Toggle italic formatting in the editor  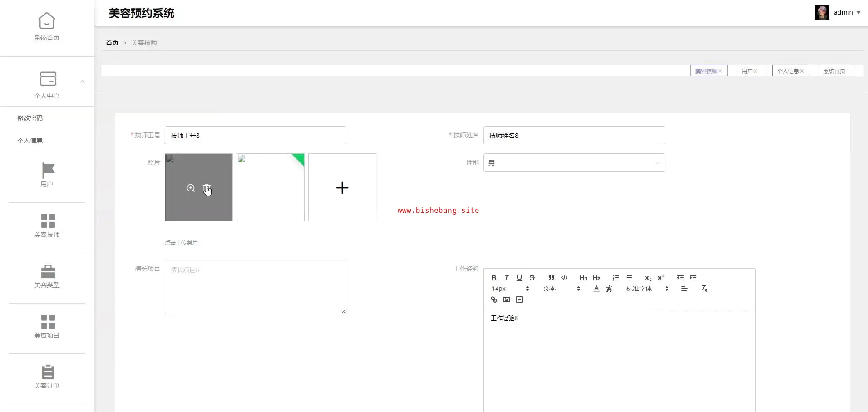click(x=507, y=278)
